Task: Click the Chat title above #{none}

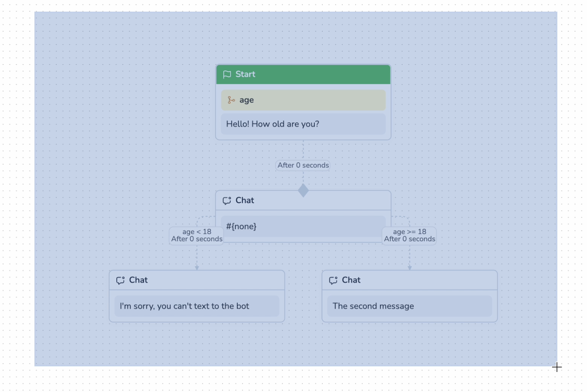Action: (x=245, y=200)
